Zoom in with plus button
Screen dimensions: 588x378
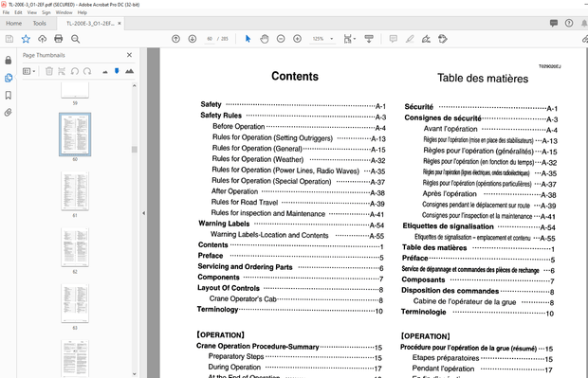(298, 39)
